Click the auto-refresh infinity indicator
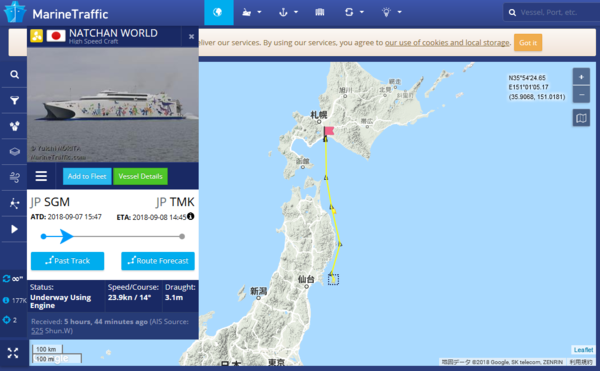Screen dimensions: 600x371 pos(13,278)
